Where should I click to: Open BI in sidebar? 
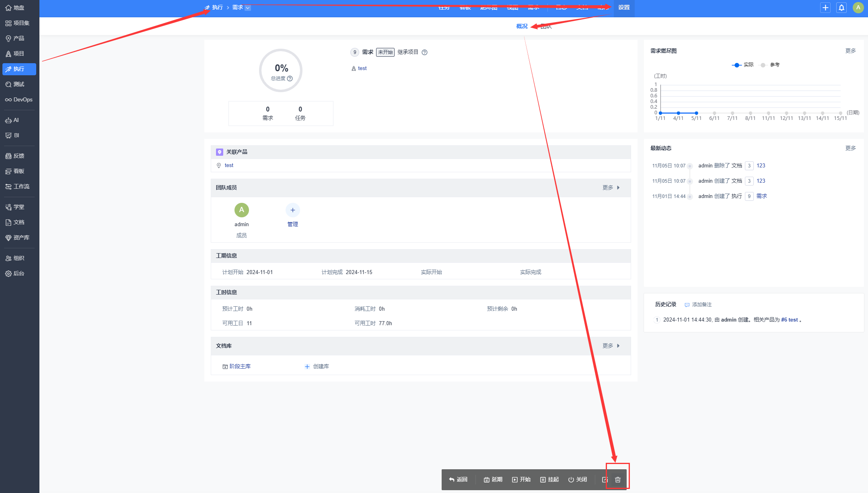click(12, 135)
